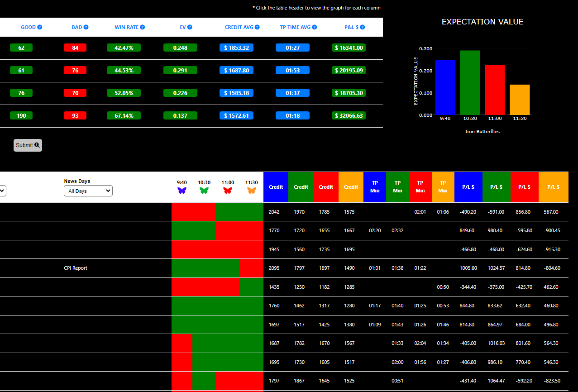Click help icon beside CREDIT AVG
578x392 pixels.
pos(258,27)
